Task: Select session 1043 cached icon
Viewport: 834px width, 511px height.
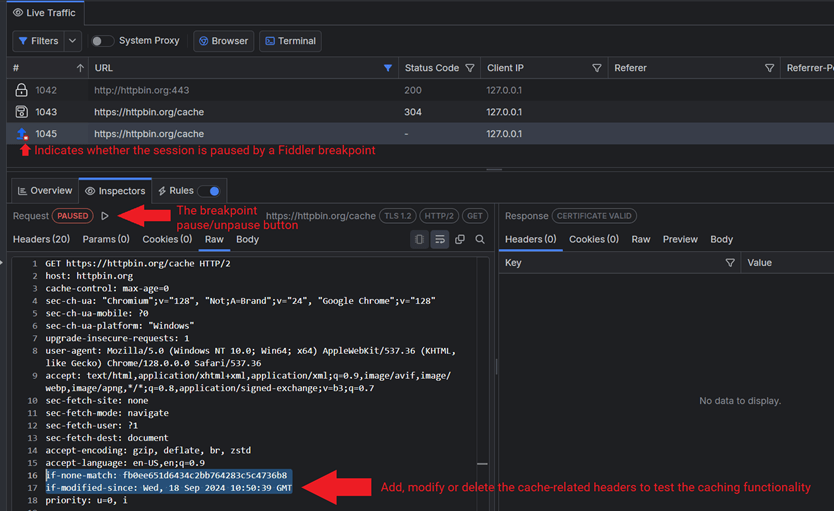Action: (21, 112)
